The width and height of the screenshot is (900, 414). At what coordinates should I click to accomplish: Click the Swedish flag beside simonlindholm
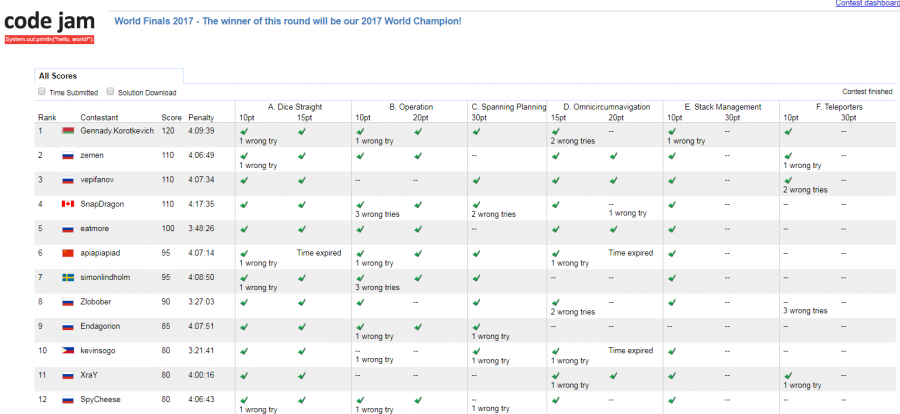pyautogui.click(x=68, y=277)
